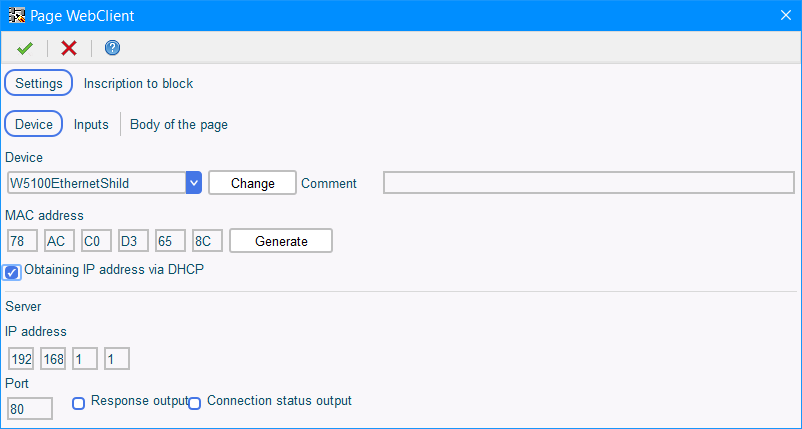Generate a new MAC address
This screenshot has width=802, height=429.
[281, 241]
